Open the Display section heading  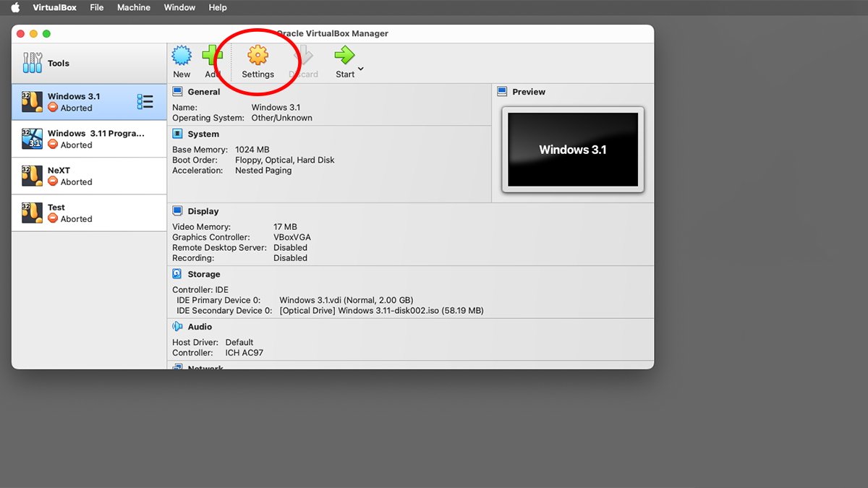pyautogui.click(x=203, y=211)
